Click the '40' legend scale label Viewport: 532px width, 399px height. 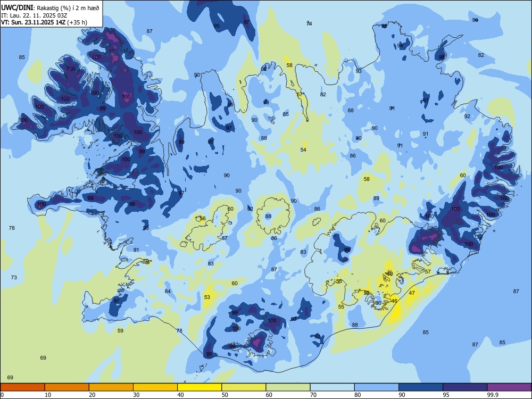180,395
